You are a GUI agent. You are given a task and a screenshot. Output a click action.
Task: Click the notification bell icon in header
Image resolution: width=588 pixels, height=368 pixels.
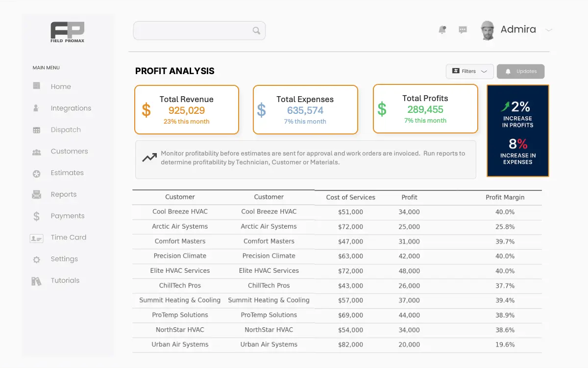pyautogui.click(x=442, y=30)
